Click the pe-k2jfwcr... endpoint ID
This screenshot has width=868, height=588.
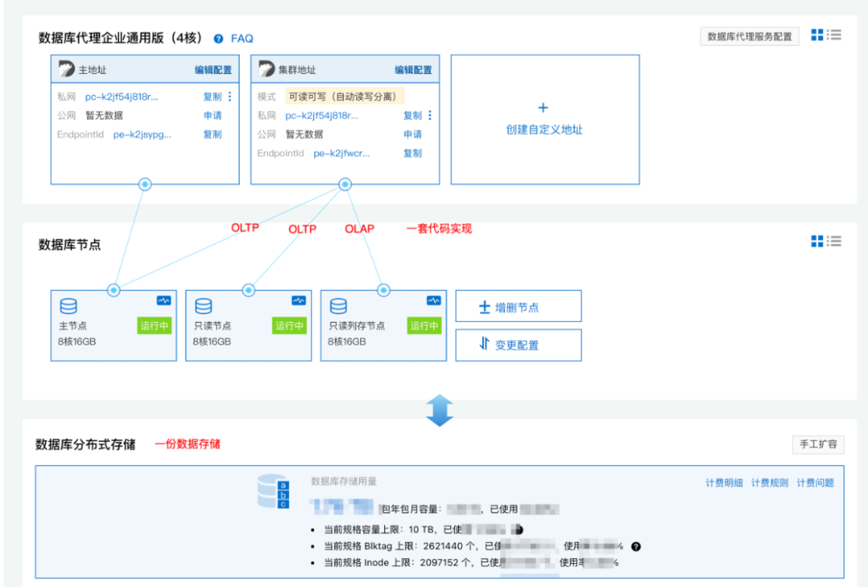click(342, 153)
